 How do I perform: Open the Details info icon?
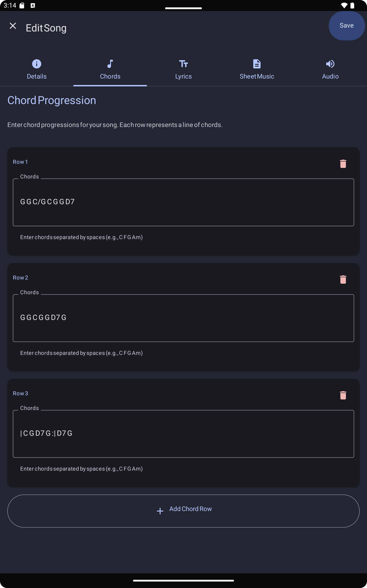[36, 64]
